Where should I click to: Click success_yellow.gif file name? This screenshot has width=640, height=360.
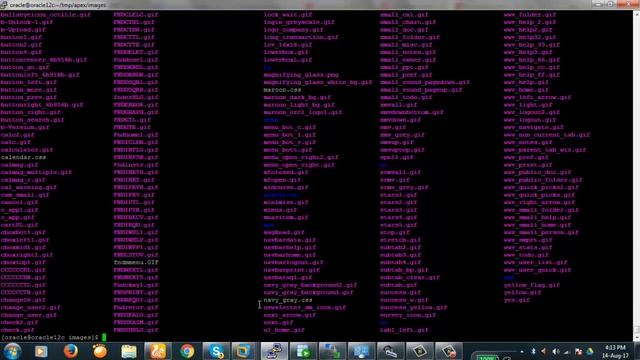[413, 307]
